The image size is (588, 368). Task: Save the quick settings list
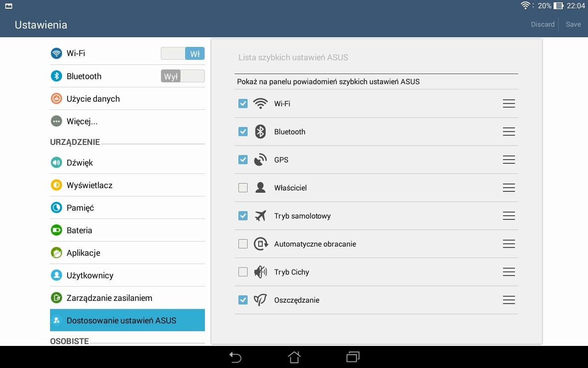click(573, 24)
